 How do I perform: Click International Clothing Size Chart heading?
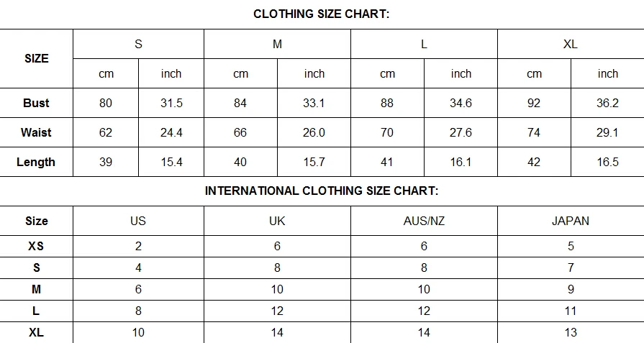tap(322, 191)
